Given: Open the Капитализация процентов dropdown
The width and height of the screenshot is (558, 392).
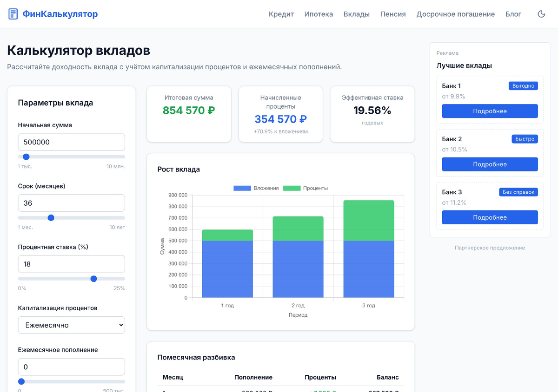Looking at the screenshot, I should tap(72, 325).
